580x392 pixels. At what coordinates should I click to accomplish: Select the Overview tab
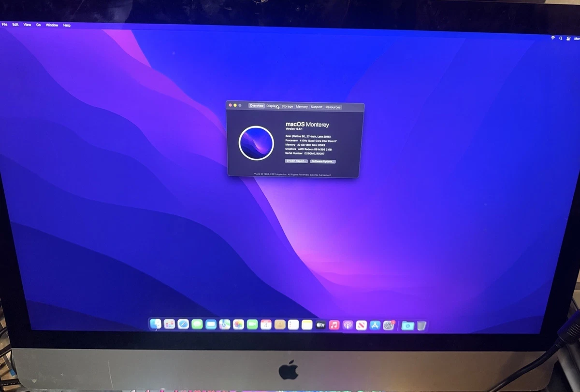click(x=257, y=106)
